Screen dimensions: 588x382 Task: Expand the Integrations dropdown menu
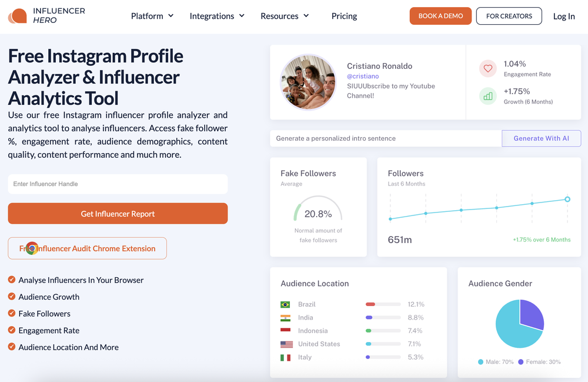click(x=217, y=16)
